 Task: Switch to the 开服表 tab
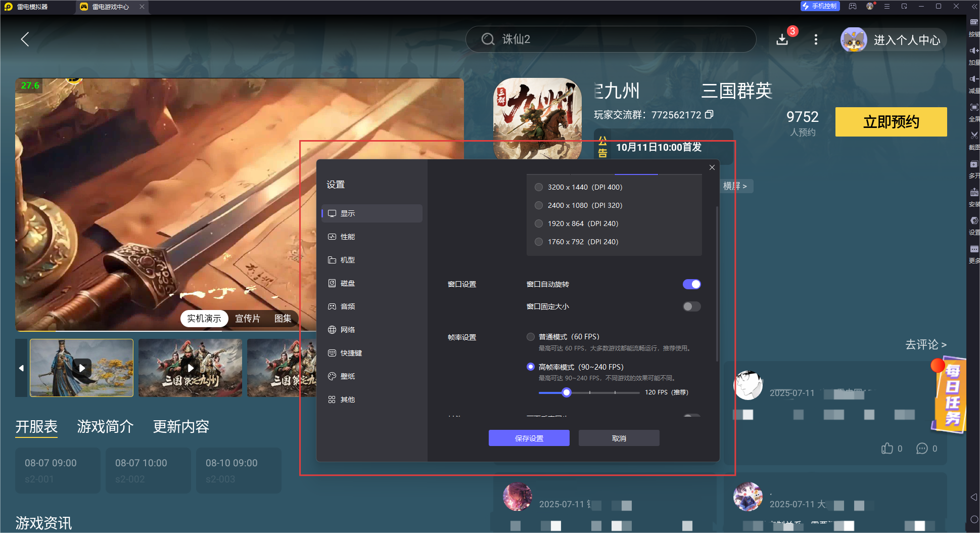tap(36, 427)
